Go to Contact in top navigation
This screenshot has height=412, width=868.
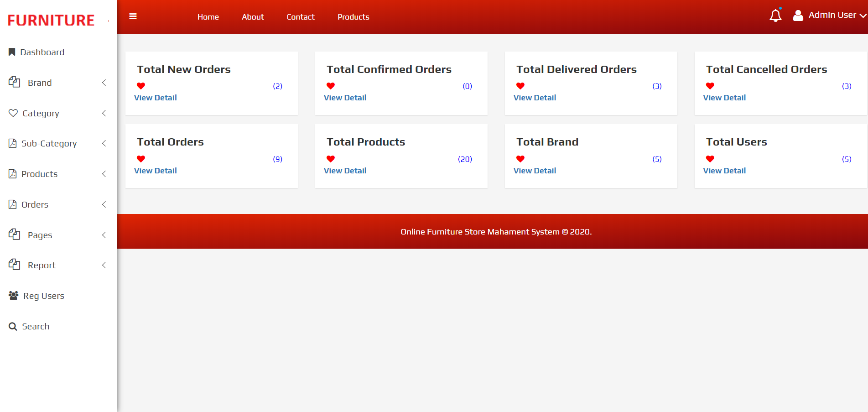coord(301,17)
